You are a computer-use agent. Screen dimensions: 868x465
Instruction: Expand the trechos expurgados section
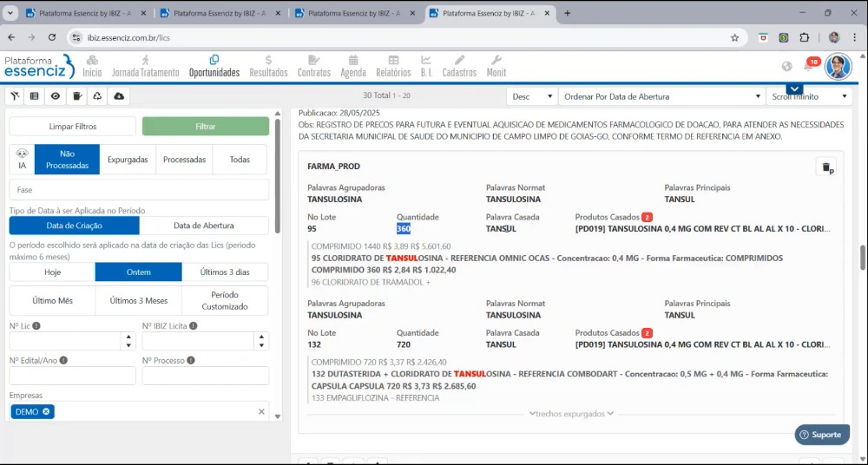[x=571, y=414]
